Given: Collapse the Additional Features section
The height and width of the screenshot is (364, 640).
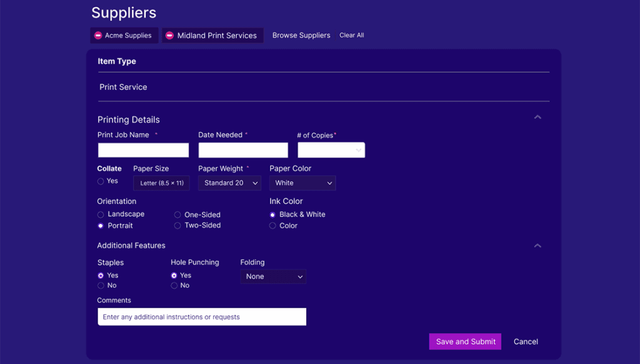Looking at the screenshot, I should (x=537, y=246).
